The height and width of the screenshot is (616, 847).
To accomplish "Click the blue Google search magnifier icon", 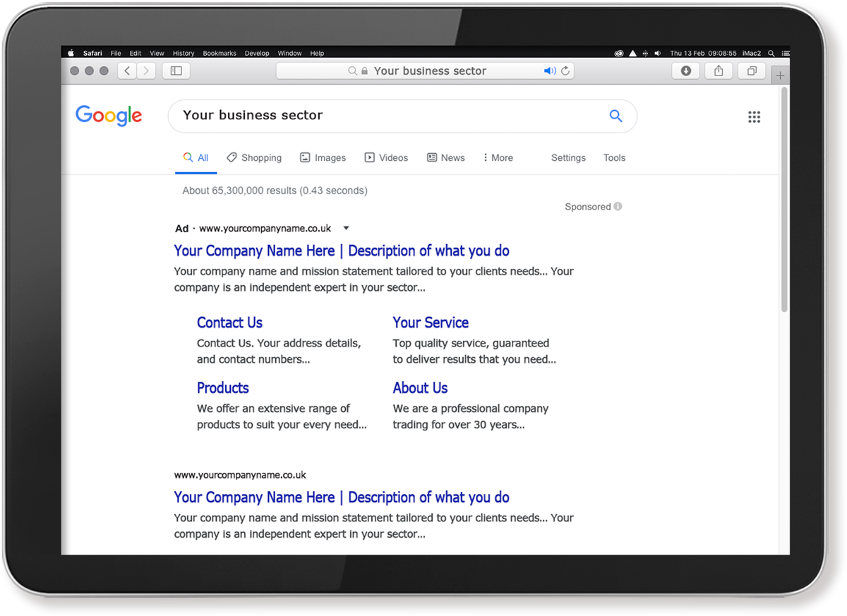I will coord(615,116).
